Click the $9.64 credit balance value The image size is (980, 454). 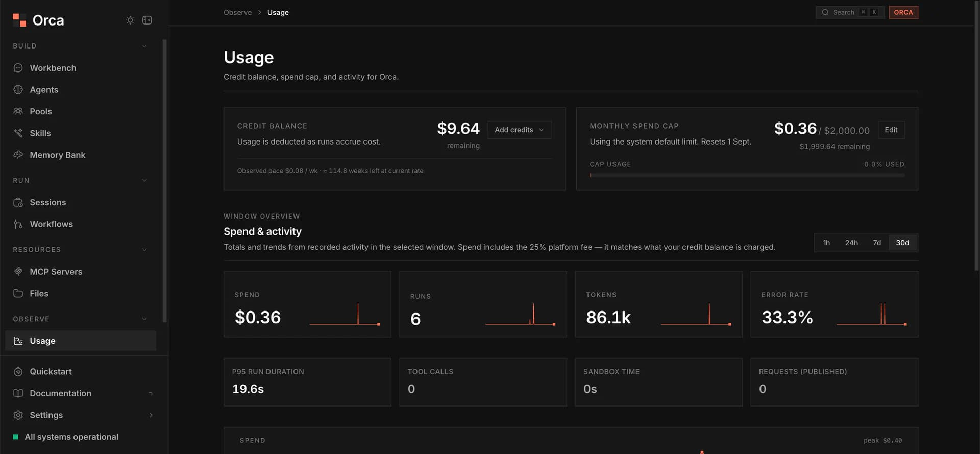458,128
